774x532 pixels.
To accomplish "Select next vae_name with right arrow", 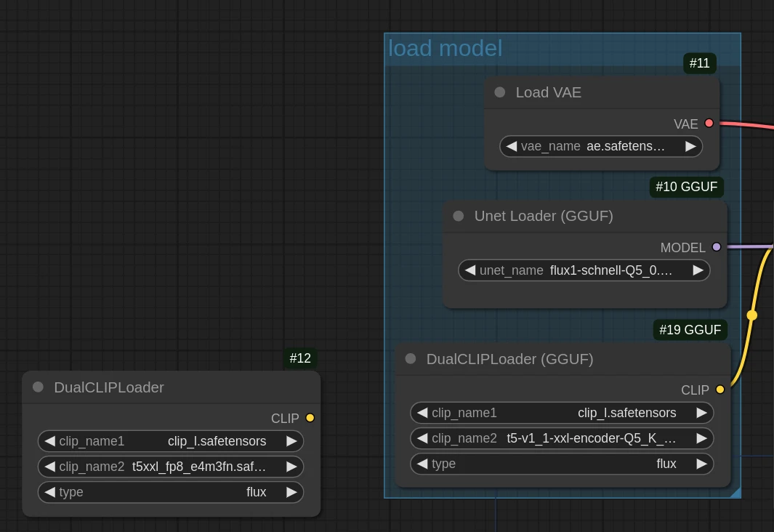I will click(x=690, y=146).
